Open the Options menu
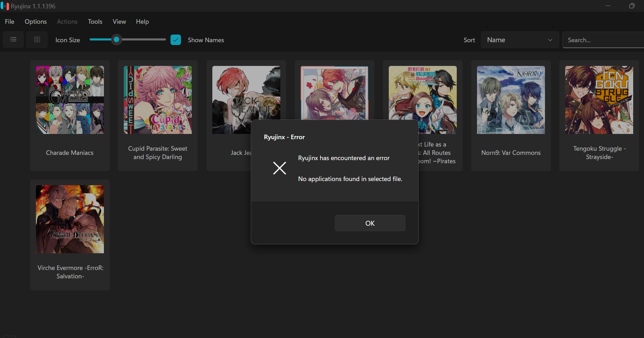Viewport: 644px width, 338px height. point(36,22)
